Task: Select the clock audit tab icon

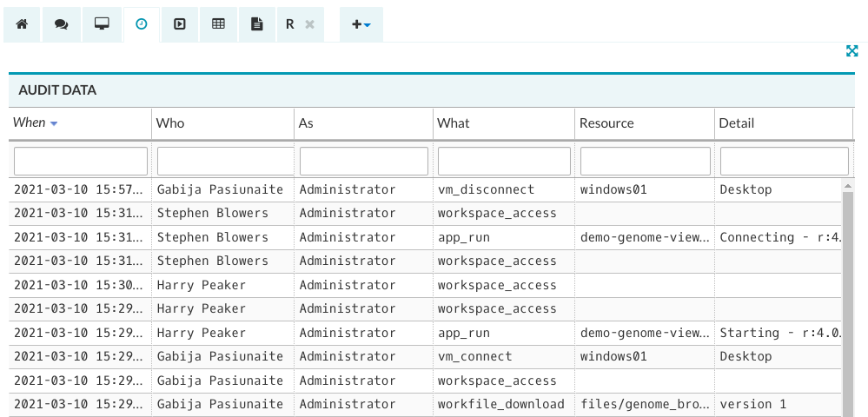Action: [x=141, y=24]
